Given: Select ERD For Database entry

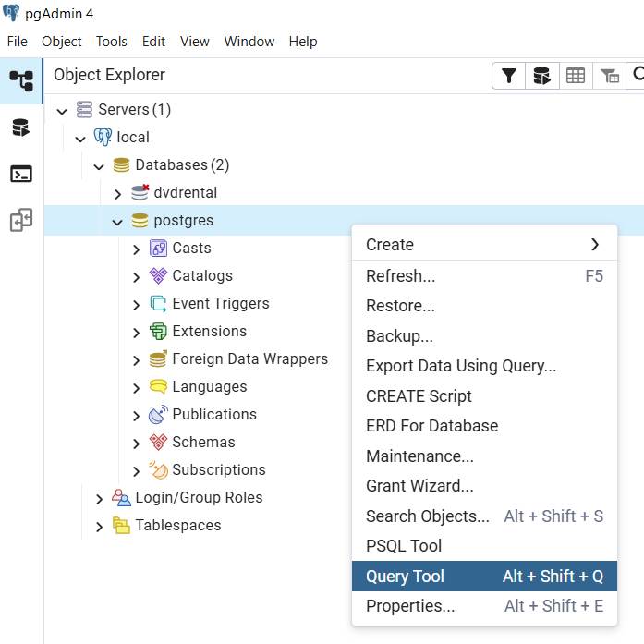Looking at the screenshot, I should coord(484,426).
